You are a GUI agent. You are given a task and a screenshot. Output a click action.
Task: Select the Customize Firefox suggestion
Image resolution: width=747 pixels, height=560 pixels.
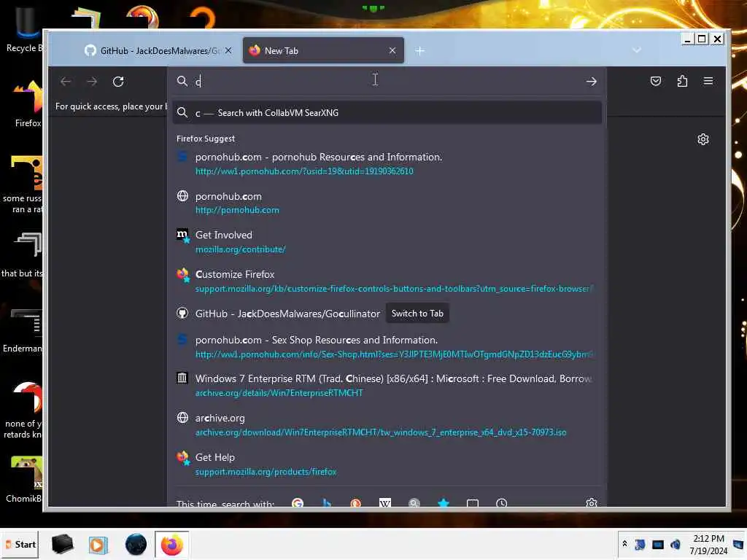(x=387, y=281)
